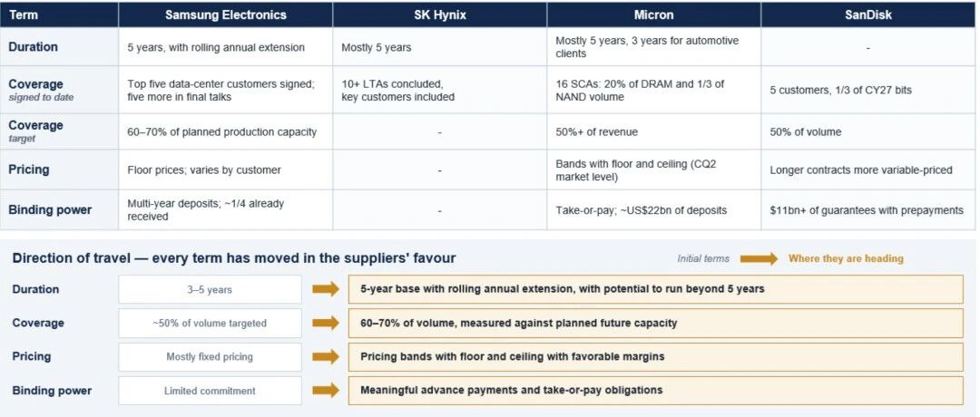The image size is (980, 417).
Task: Click the '5-year base with rolling annual extension' box
Action: pyautogui.click(x=656, y=290)
